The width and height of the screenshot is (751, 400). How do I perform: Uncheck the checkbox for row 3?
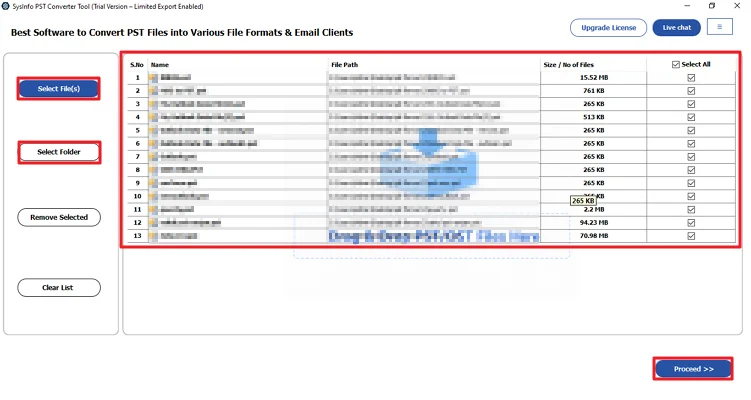[691, 104]
